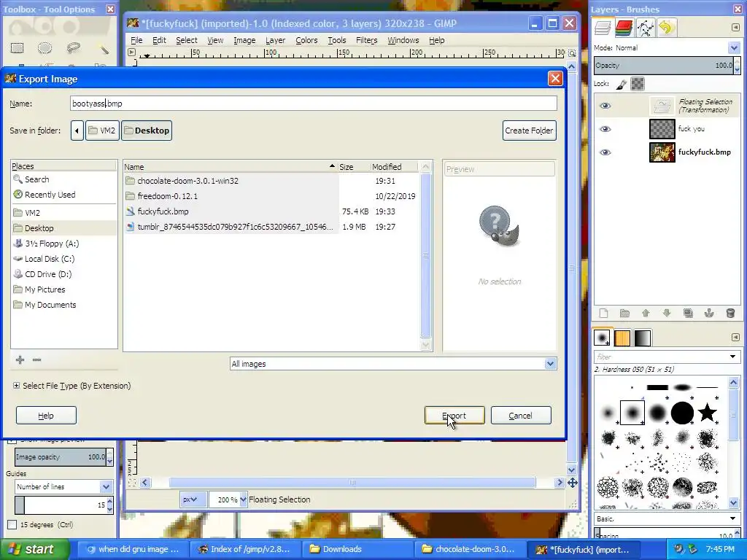Open the brush filter dropdown arrow
747x560 pixels.
(732, 357)
